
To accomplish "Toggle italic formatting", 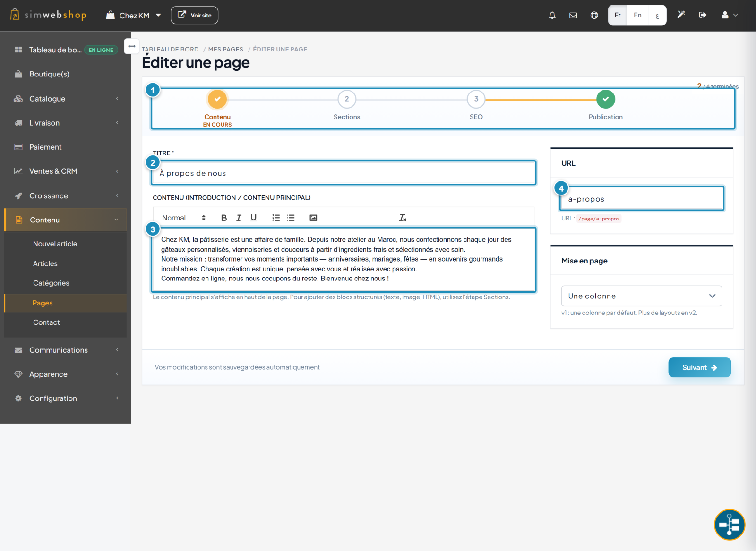I will pyautogui.click(x=239, y=218).
